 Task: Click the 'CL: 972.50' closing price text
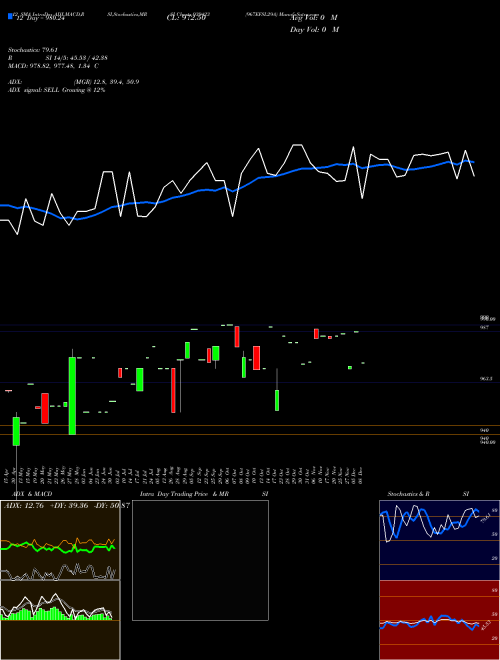pyautogui.click(x=186, y=18)
